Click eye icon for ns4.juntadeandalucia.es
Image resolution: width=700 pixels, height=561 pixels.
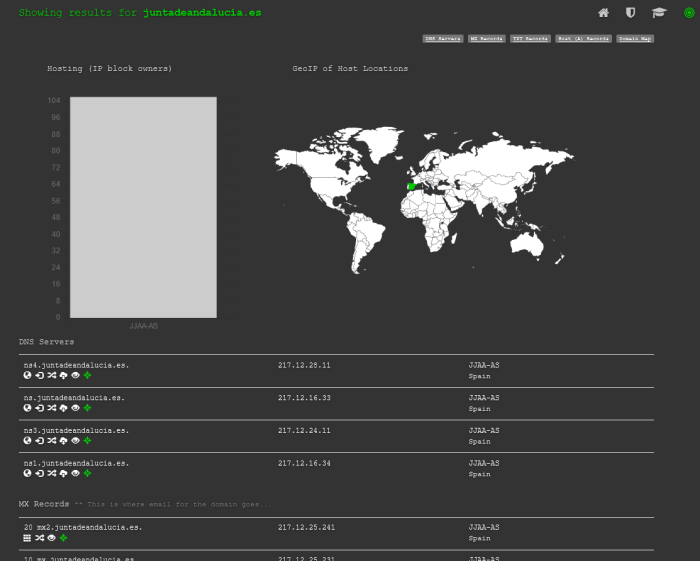click(x=75, y=375)
